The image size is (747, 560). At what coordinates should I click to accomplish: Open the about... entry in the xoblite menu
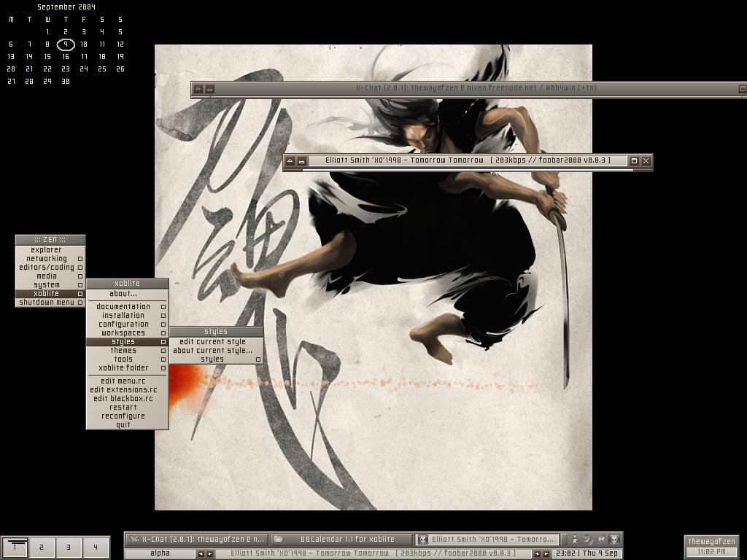tap(127, 294)
